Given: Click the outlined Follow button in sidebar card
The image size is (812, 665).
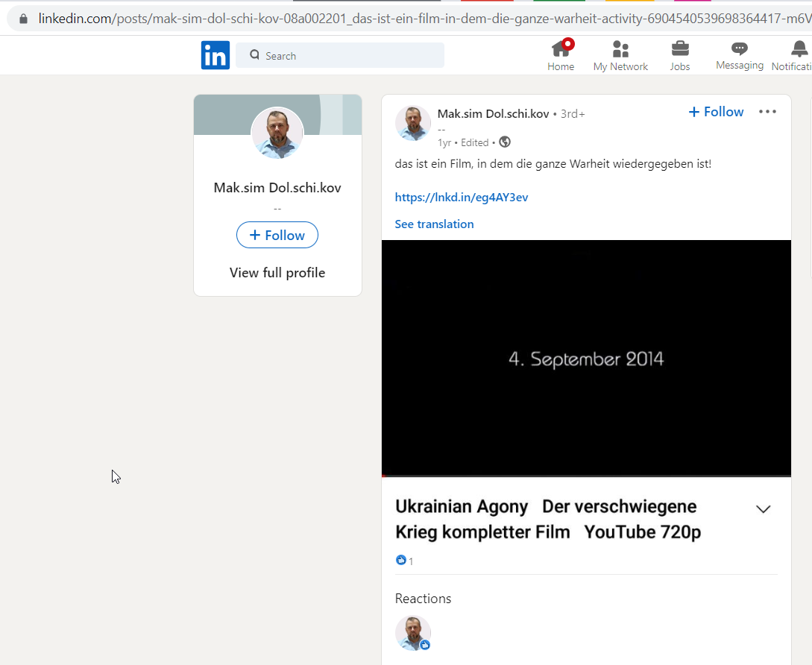Looking at the screenshot, I should click(277, 235).
